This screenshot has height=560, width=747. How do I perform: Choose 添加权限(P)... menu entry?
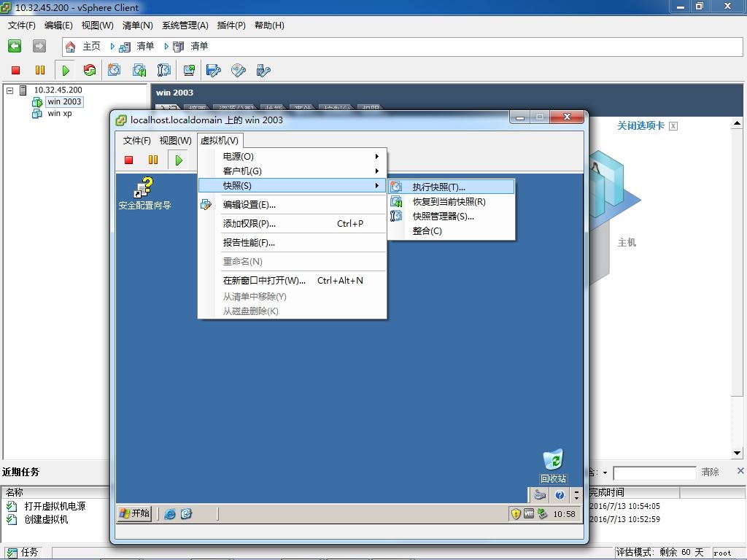293,224
